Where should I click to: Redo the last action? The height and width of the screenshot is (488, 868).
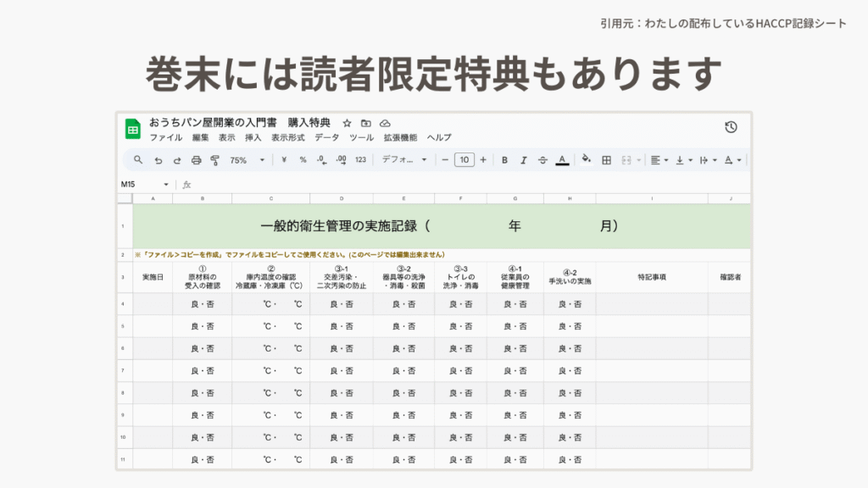(x=177, y=160)
